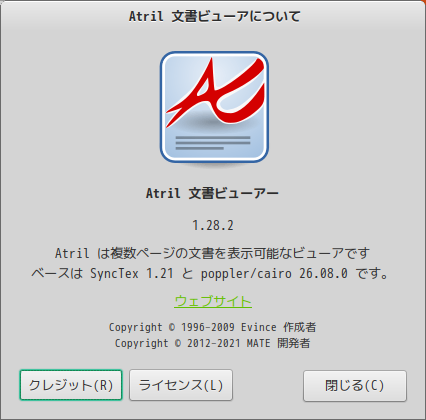Open the ウェブサイト link
Image resolution: width=426 pixels, height=420 pixels.
click(x=213, y=301)
